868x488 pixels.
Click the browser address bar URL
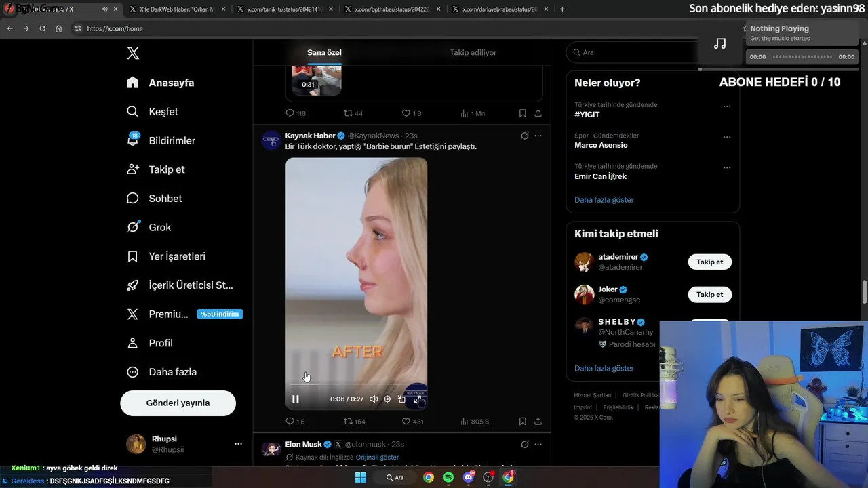click(x=115, y=28)
